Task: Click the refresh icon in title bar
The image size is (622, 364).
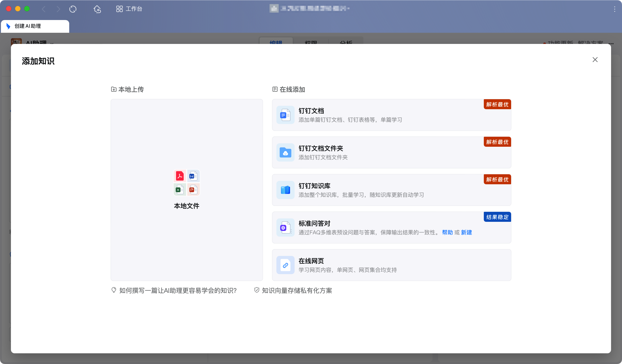Action: (73, 9)
